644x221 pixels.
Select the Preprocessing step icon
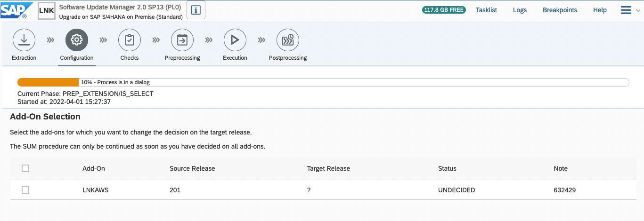tap(182, 40)
